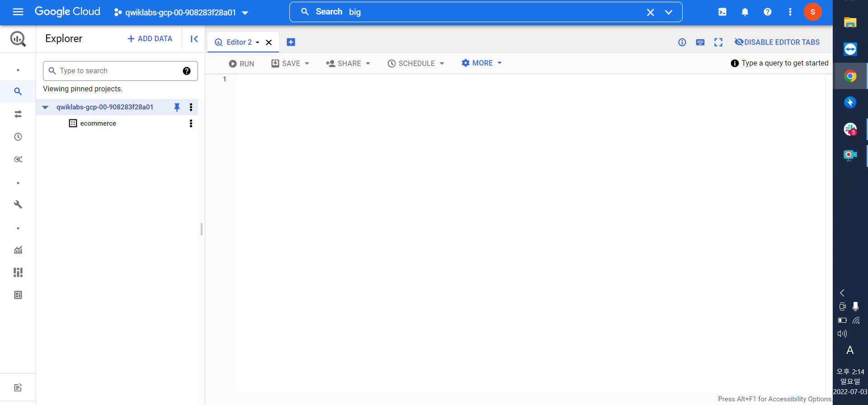Click the Google Cloud logo
The width and height of the screenshot is (868, 405).
coord(67,12)
